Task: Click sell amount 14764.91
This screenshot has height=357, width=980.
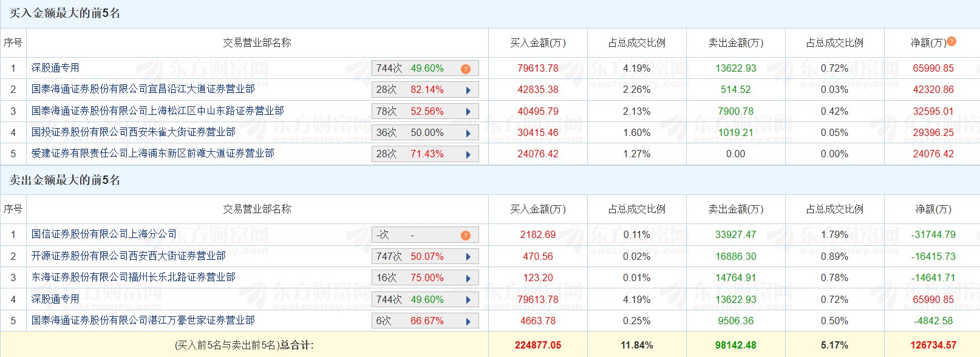Action: 736,278
